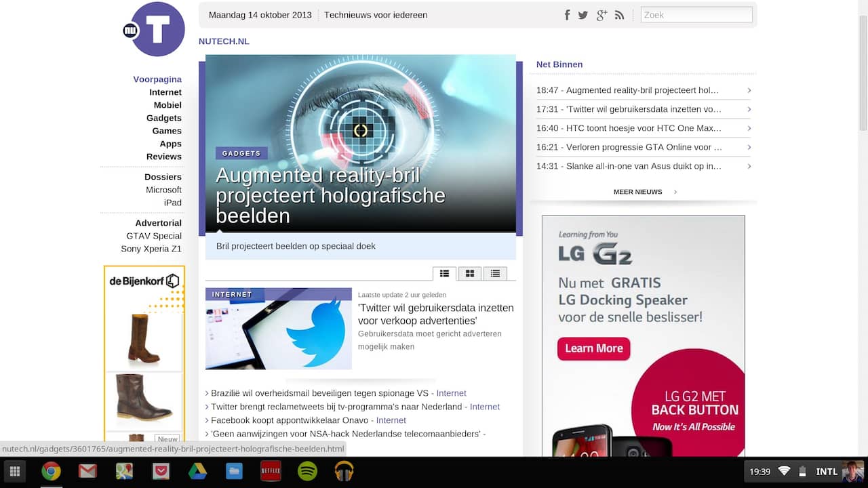This screenshot has height=488, width=868.
Task: Open Google Maps from the shelf
Action: (124, 471)
